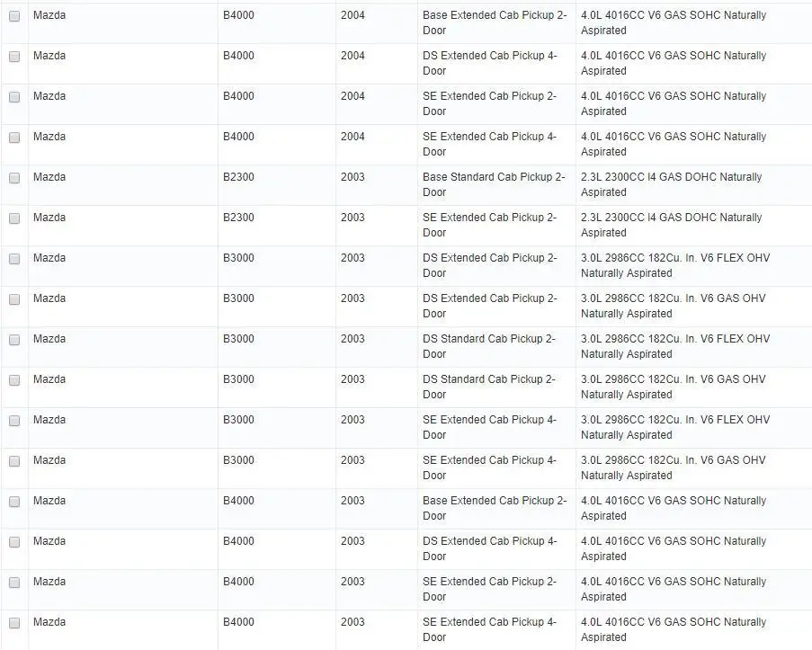The width and height of the screenshot is (812, 650).
Task: Click 'Base Extended Cab Pickup 2-Door' in 2004 row
Action: (495, 22)
